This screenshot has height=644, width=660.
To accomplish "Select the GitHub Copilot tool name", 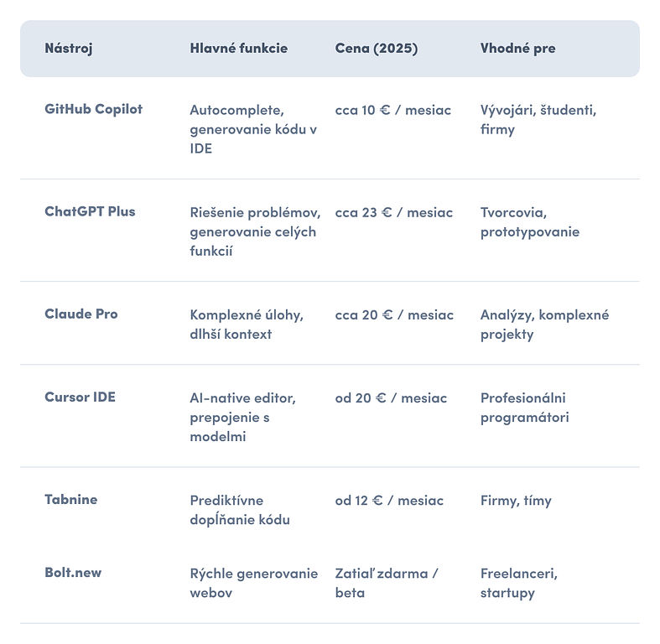I will tap(93, 109).
